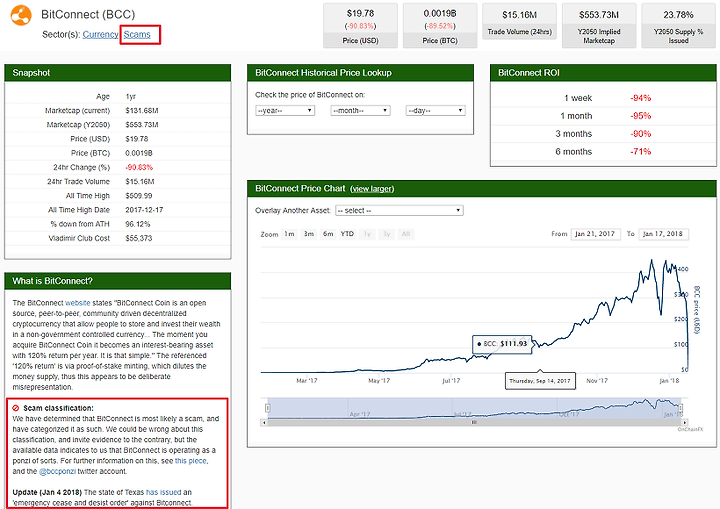This screenshot has width=720, height=509.
Task: Click the From date field Jan 21, 2017
Action: click(596, 234)
